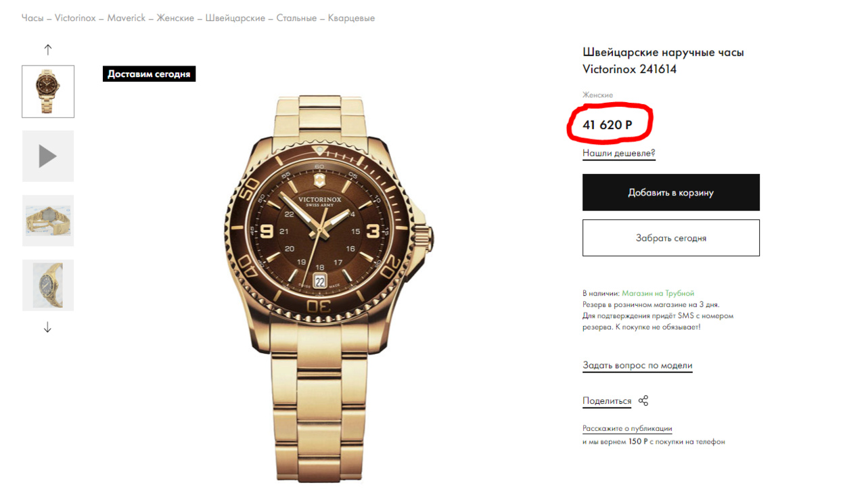Click the Добавить в корзину button
The width and height of the screenshot is (866, 504).
pyautogui.click(x=670, y=193)
